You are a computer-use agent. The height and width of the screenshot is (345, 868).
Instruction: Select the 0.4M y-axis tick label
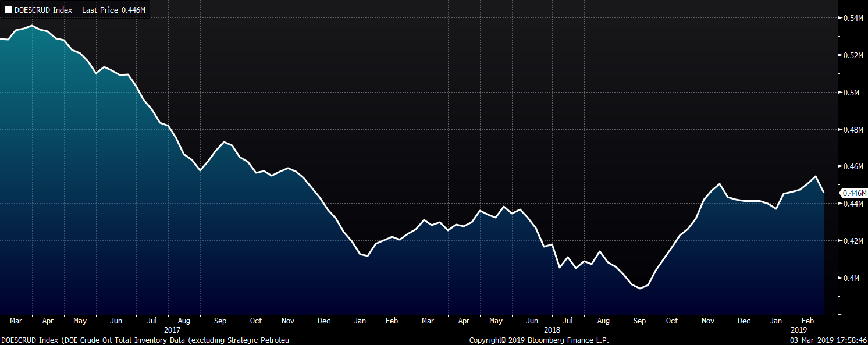[x=850, y=278]
